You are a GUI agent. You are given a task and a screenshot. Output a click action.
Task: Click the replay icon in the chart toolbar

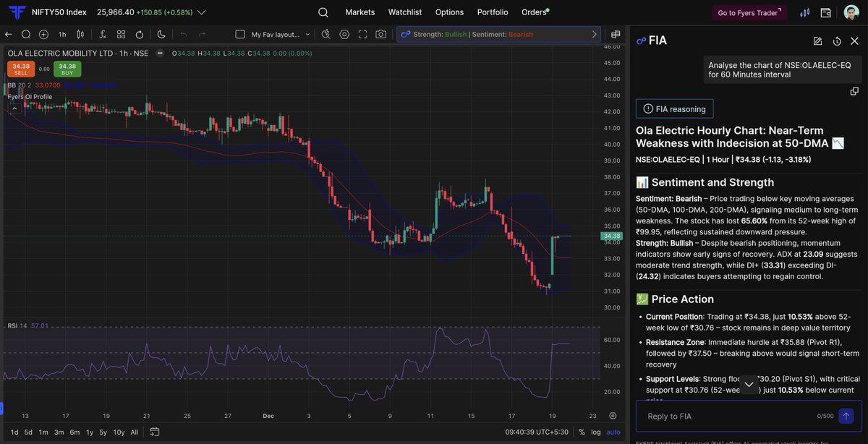point(139,34)
